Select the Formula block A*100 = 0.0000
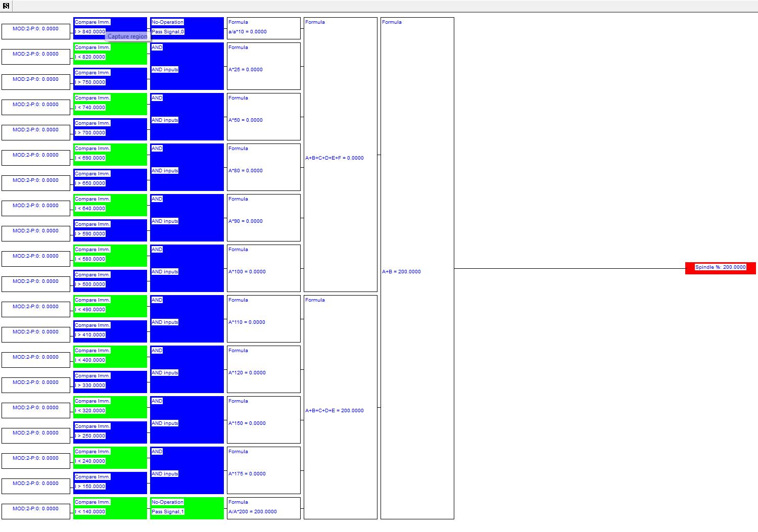This screenshot has width=758, height=532. point(264,268)
